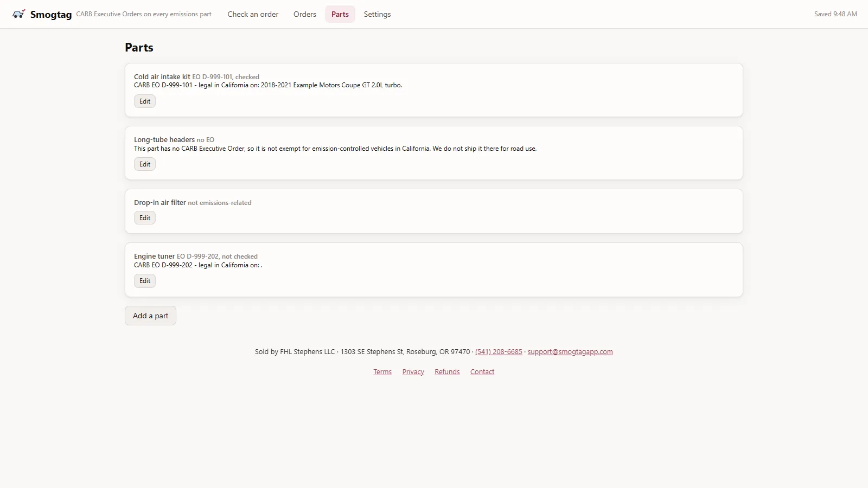Open the Terms link

[x=382, y=371]
